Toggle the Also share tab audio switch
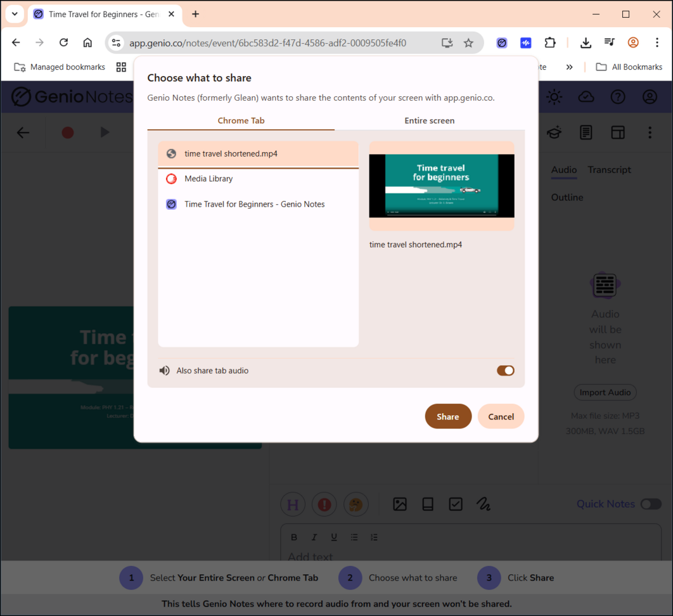This screenshot has height=616, width=673. tap(505, 371)
